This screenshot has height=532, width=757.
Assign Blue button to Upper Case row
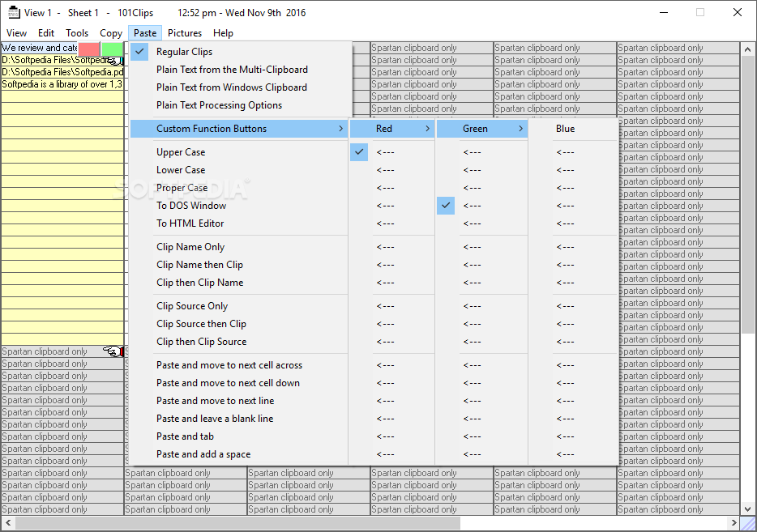[574, 152]
